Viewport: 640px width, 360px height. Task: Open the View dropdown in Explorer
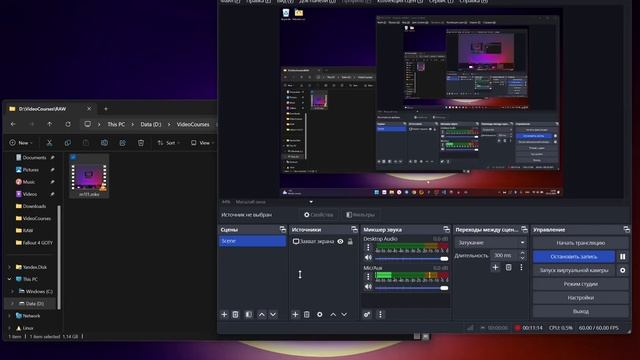(x=202, y=142)
